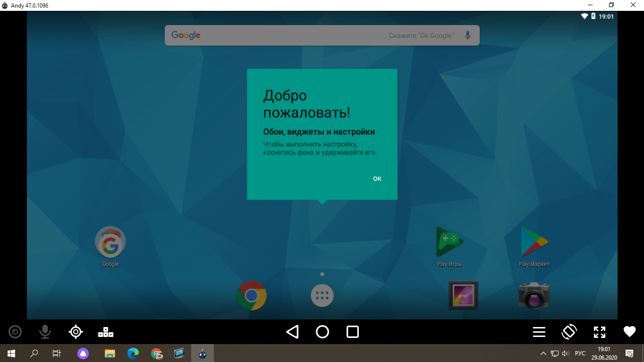Viewport: 644px width, 362px height.
Task: Open Windows taskbar search
Action: click(x=34, y=353)
